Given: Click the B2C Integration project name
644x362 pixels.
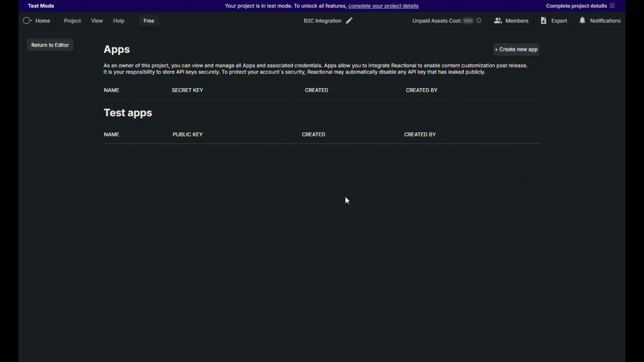Looking at the screenshot, I should [x=322, y=21].
